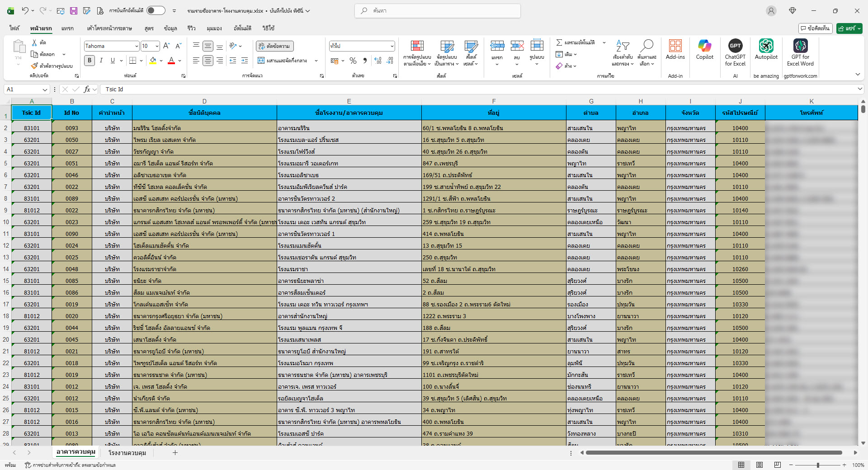Screen dimensions: 868x470
Task: Click the ค้นหา search box
Action: [x=437, y=11]
